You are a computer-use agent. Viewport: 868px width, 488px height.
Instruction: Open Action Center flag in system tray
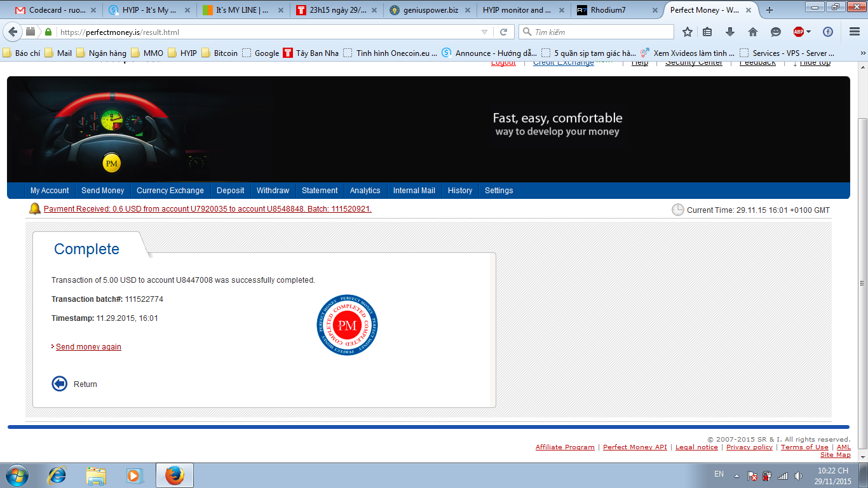click(x=751, y=475)
